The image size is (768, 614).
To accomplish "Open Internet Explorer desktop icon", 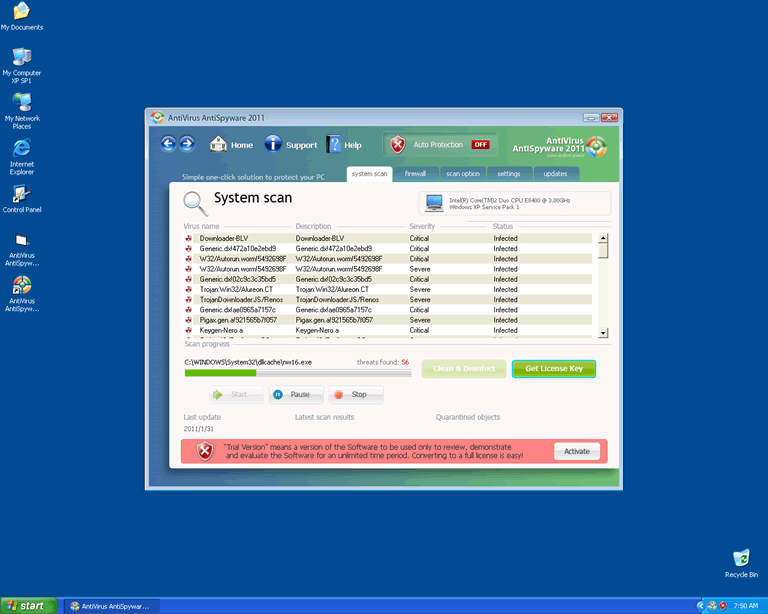I will (21, 150).
